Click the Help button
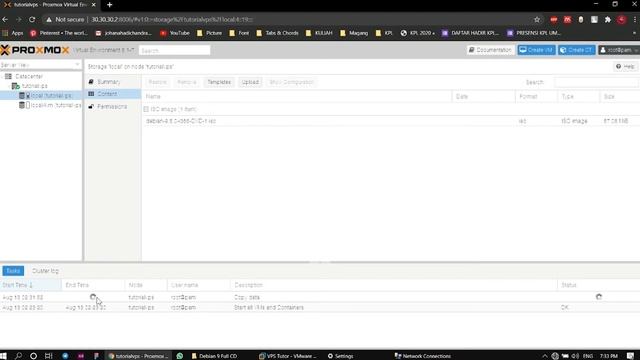 (x=625, y=66)
